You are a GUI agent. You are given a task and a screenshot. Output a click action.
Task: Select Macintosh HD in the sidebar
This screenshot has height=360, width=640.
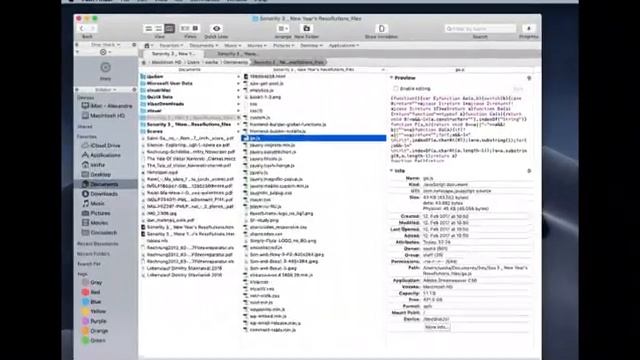103,116
